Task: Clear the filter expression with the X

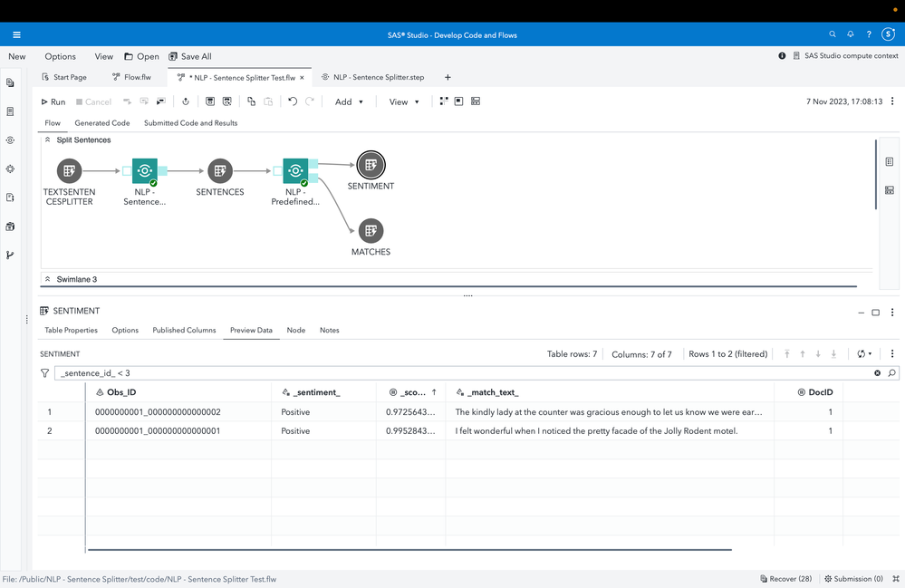Action: click(x=877, y=373)
